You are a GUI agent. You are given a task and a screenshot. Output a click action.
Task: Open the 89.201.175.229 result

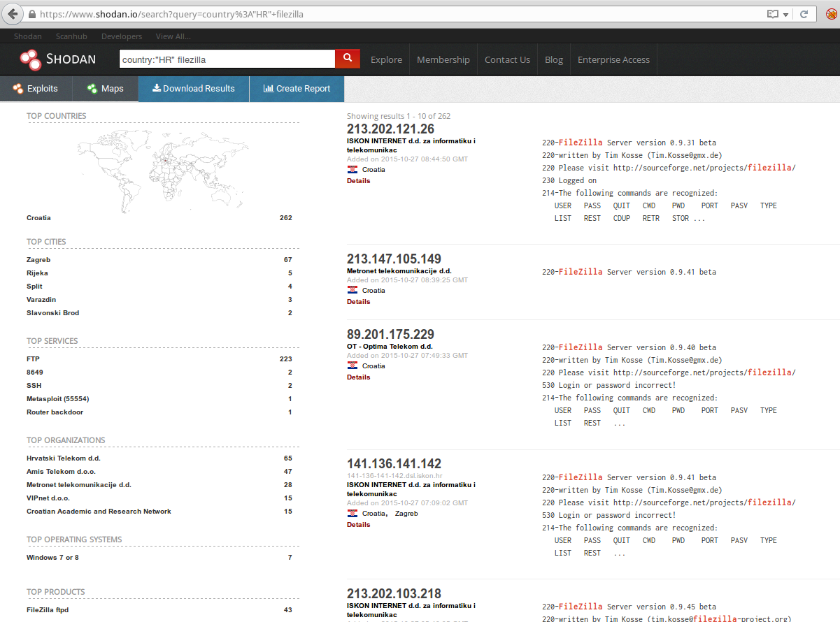point(390,334)
